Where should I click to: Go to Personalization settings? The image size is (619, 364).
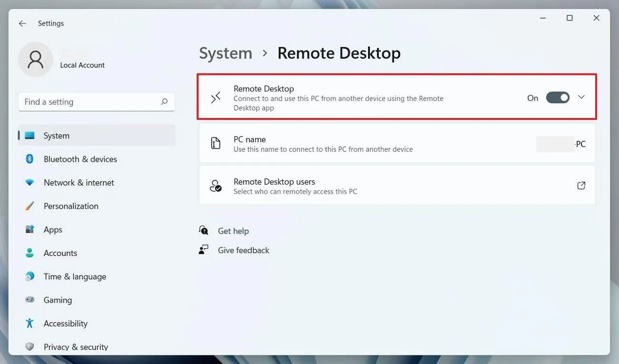click(97, 206)
